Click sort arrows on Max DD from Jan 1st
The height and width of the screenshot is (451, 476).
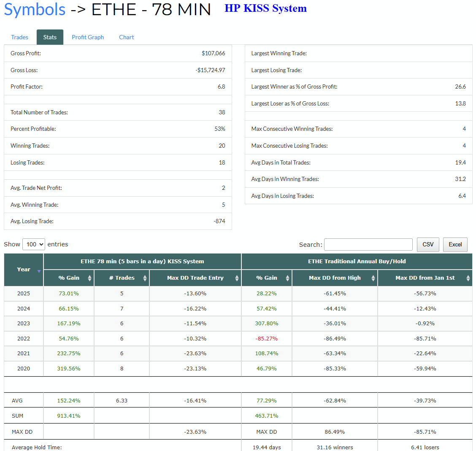[468, 278]
